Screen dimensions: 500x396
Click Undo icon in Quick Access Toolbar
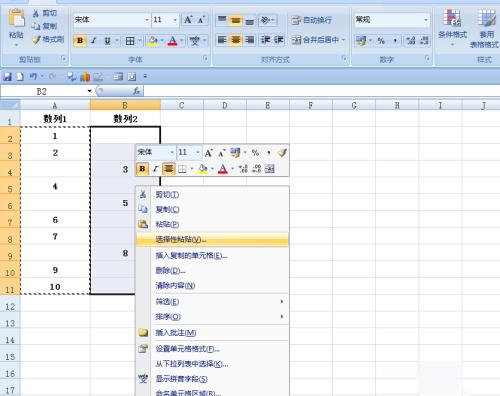[x=33, y=77]
